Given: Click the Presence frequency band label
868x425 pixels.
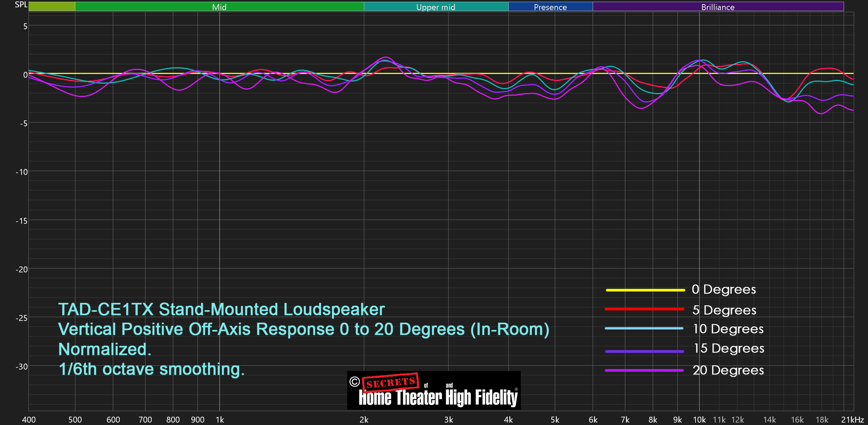Looking at the screenshot, I should [x=550, y=7].
